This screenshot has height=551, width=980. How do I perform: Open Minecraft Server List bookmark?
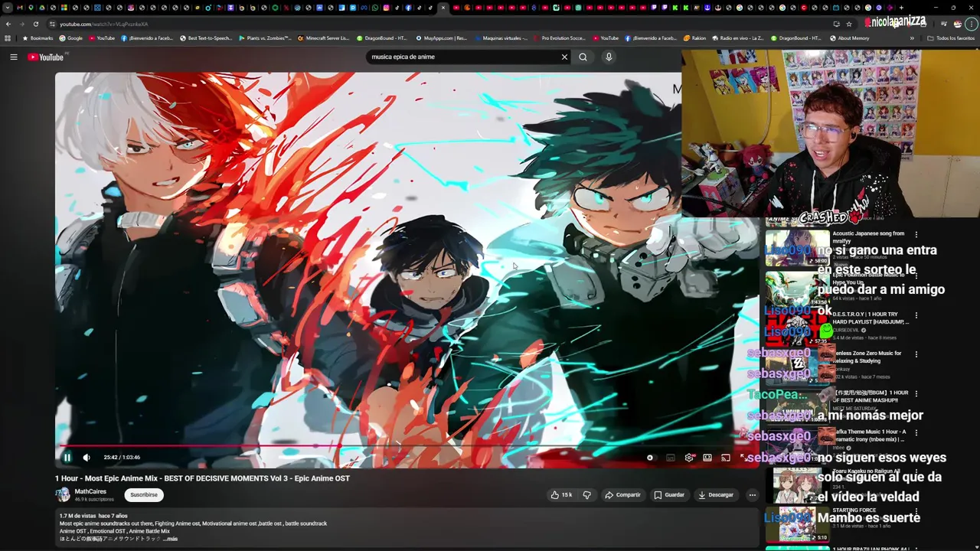point(324,38)
